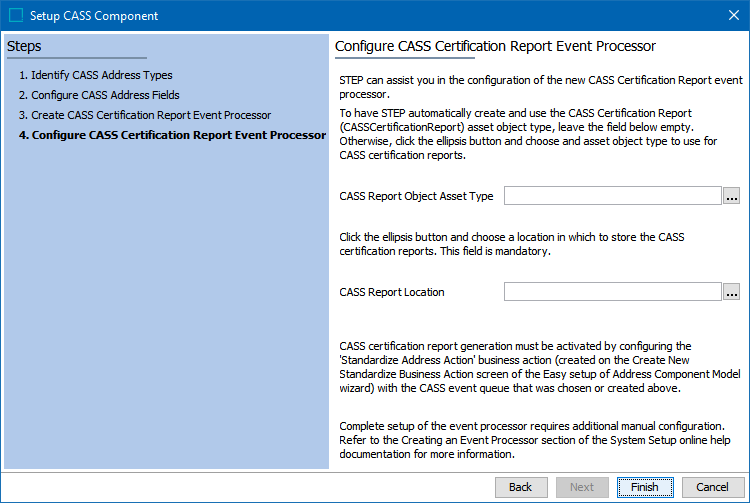Click the CASS Report Location label
The height and width of the screenshot is (503, 750).
point(392,292)
